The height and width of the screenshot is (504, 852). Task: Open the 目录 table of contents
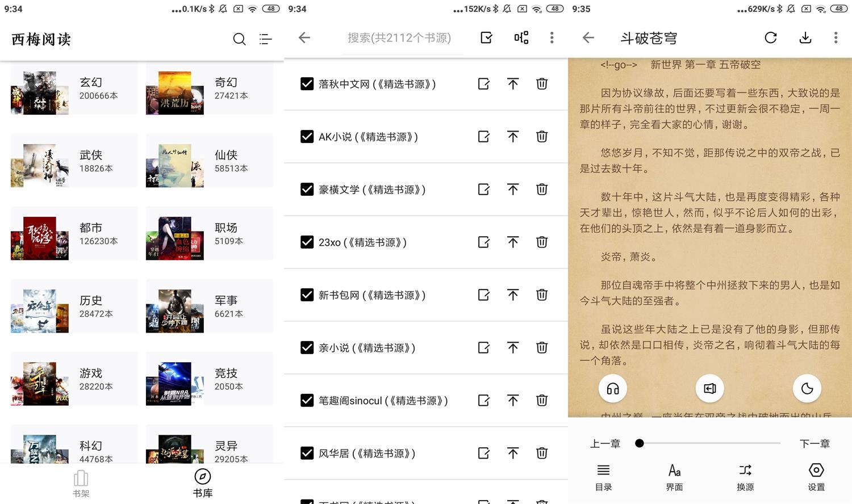coord(603,476)
